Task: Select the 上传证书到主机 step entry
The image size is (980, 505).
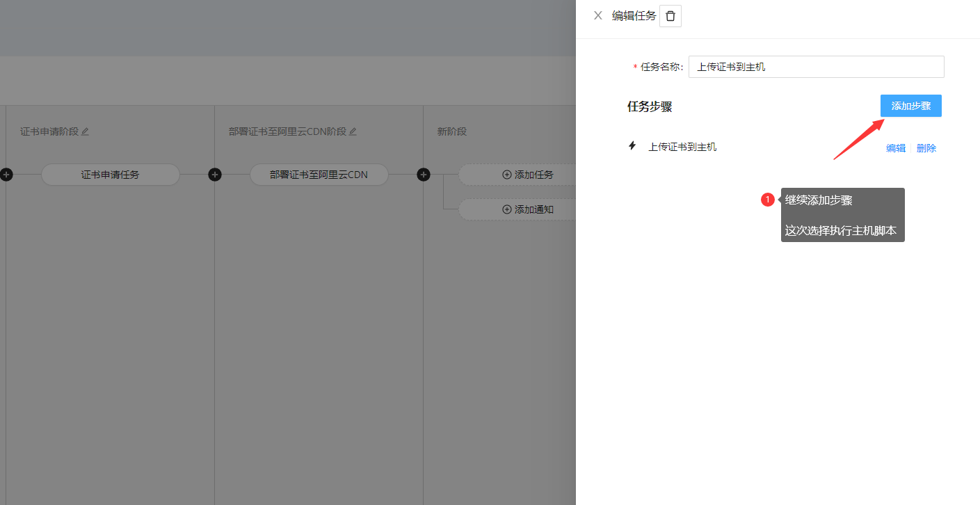Action: point(682,147)
